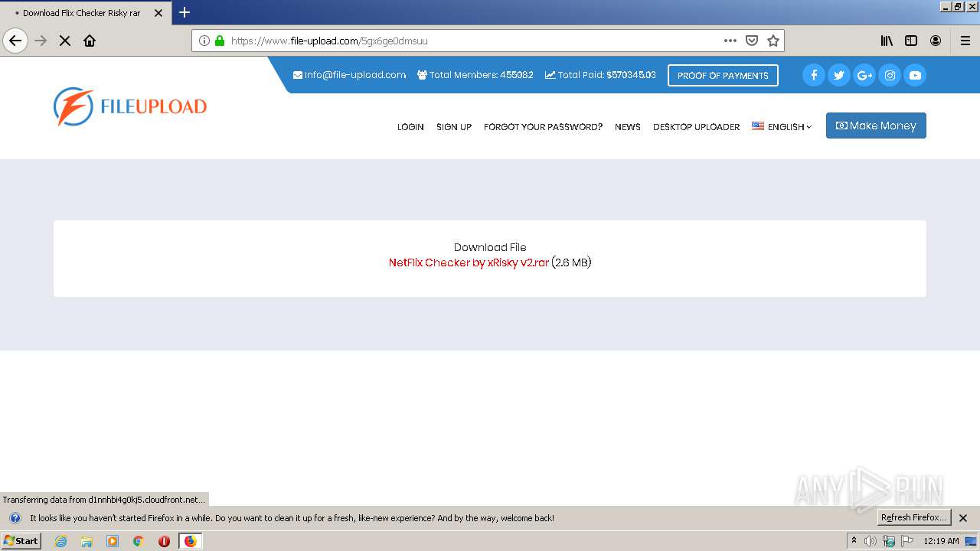980x551 pixels.
Task: Click the taskbar clock 12:19 AM
Action: (941, 541)
